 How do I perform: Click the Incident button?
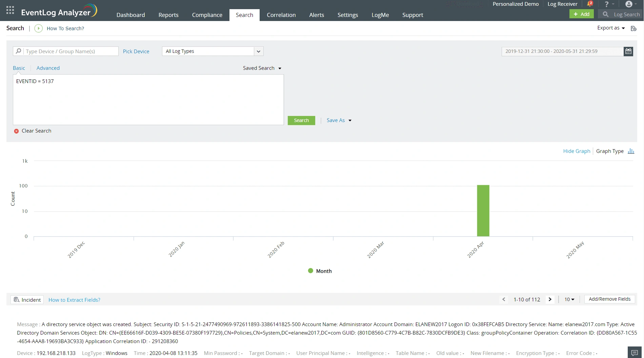click(x=27, y=300)
